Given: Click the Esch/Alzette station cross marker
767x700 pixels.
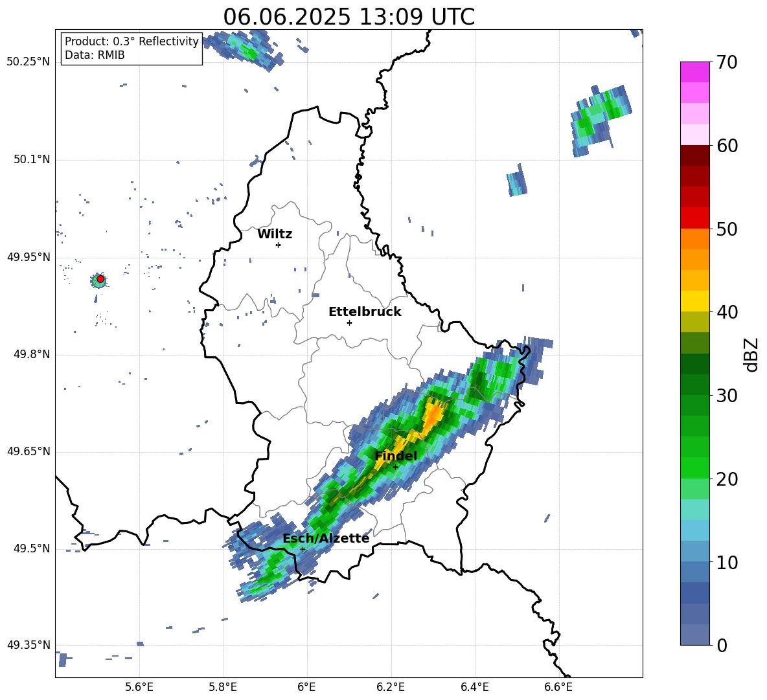Looking at the screenshot, I should (303, 549).
